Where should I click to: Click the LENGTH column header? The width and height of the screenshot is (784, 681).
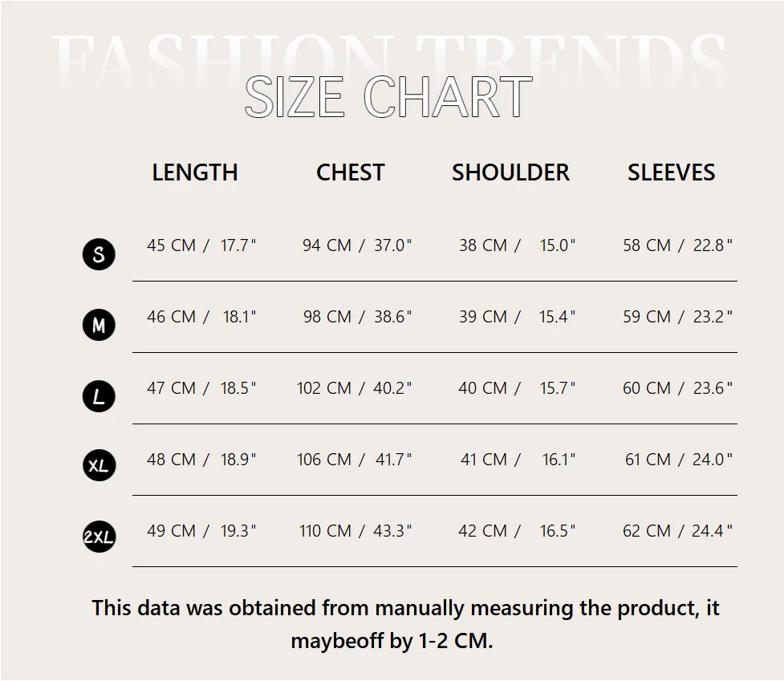(x=195, y=172)
